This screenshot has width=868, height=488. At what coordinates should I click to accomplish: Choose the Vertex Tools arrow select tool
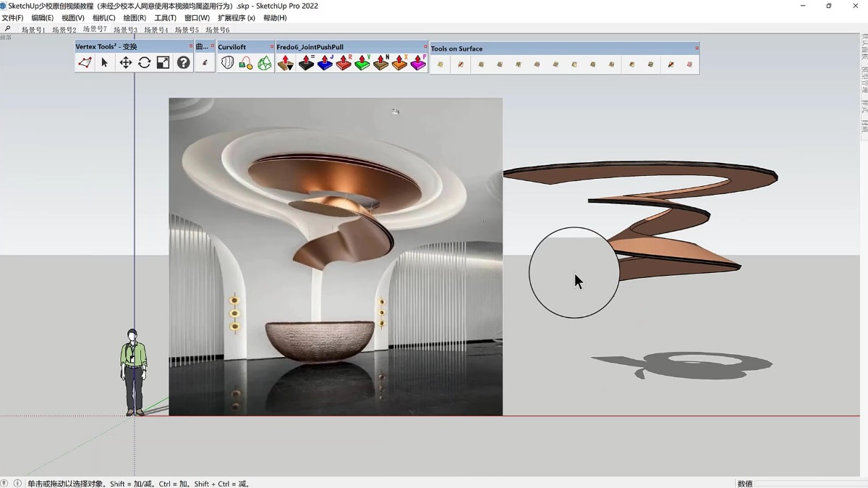click(104, 63)
